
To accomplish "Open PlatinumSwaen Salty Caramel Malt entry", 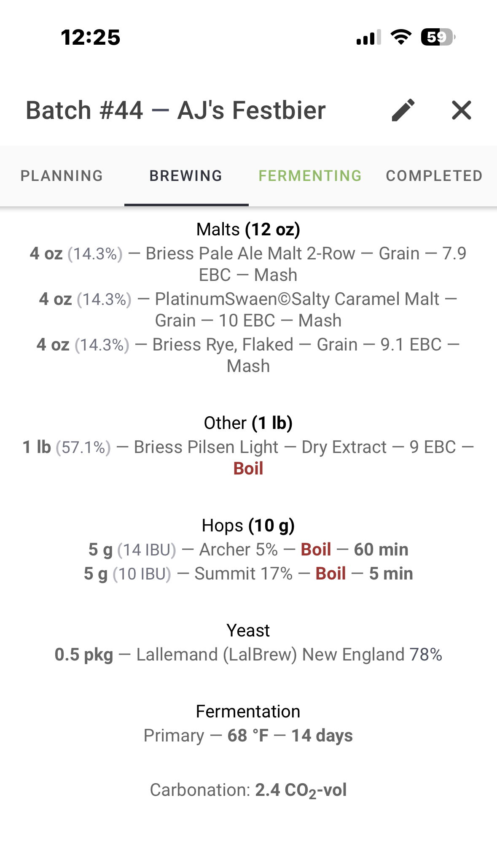I will 248,310.
